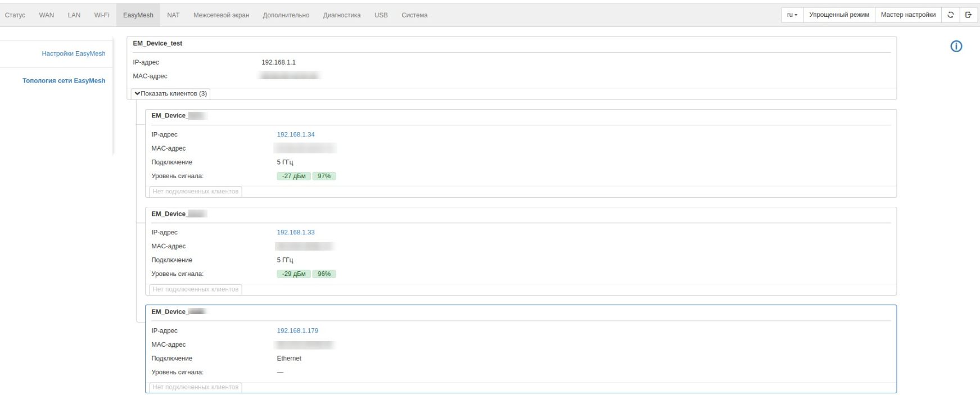
Task: Open the info help icon
Action: pyautogui.click(x=956, y=47)
